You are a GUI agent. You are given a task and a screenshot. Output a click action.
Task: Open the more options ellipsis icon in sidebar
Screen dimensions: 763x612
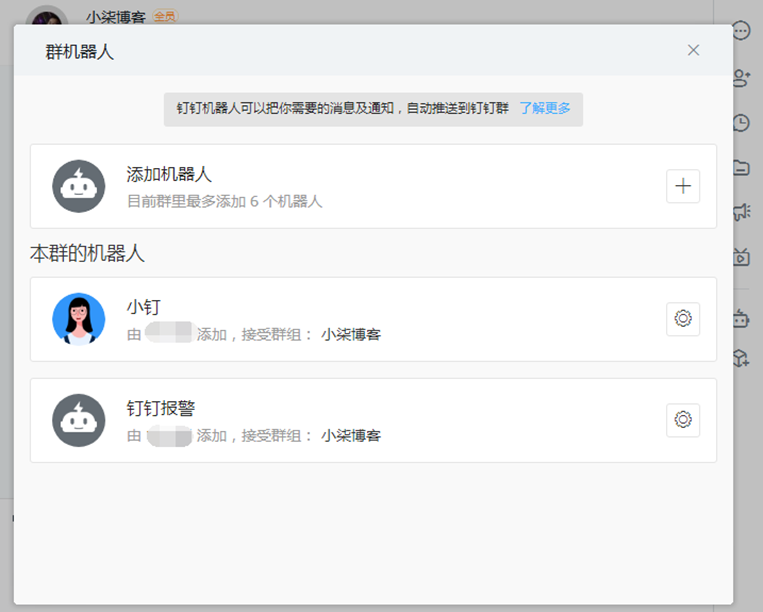coord(741,31)
